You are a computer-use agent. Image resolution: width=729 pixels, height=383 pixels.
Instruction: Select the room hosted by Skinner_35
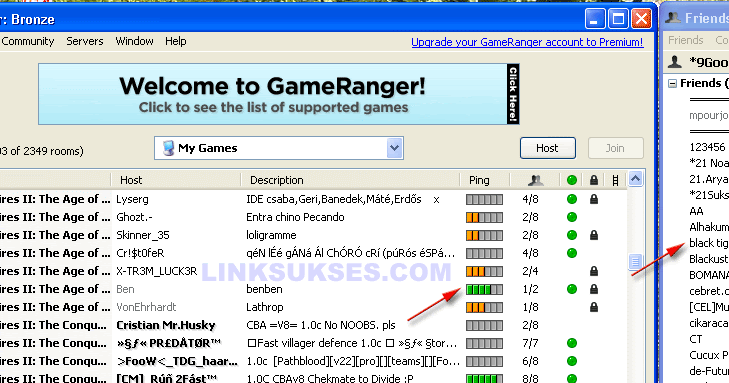pos(313,235)
